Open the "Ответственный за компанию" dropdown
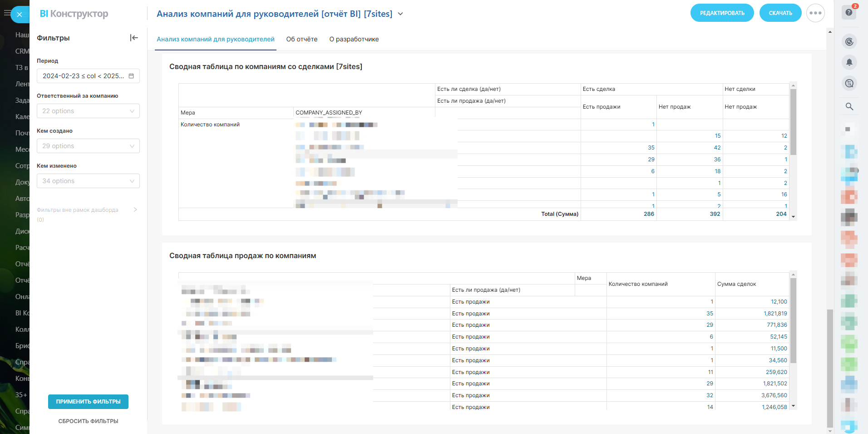Screen dimensions: 868x434 (88, 111)
